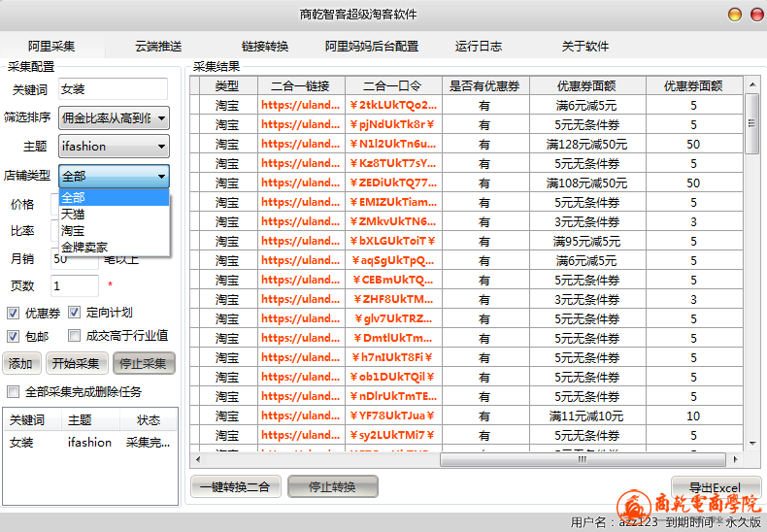
Task: Select the 满108元减50元 coupon cell
Action: [x=587, y=183]
